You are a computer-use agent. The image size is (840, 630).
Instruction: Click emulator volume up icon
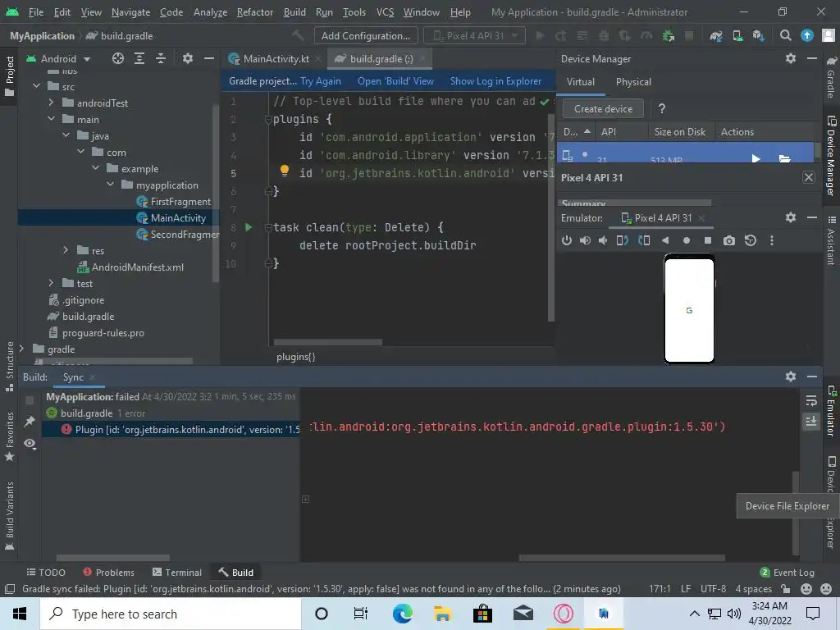(x=585, y=240)
